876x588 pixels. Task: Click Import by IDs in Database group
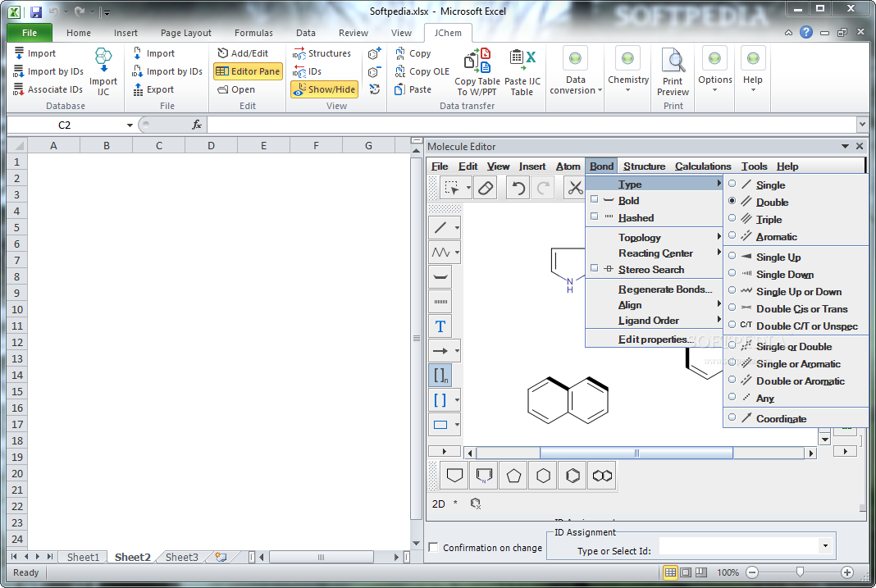pos(48,71)
